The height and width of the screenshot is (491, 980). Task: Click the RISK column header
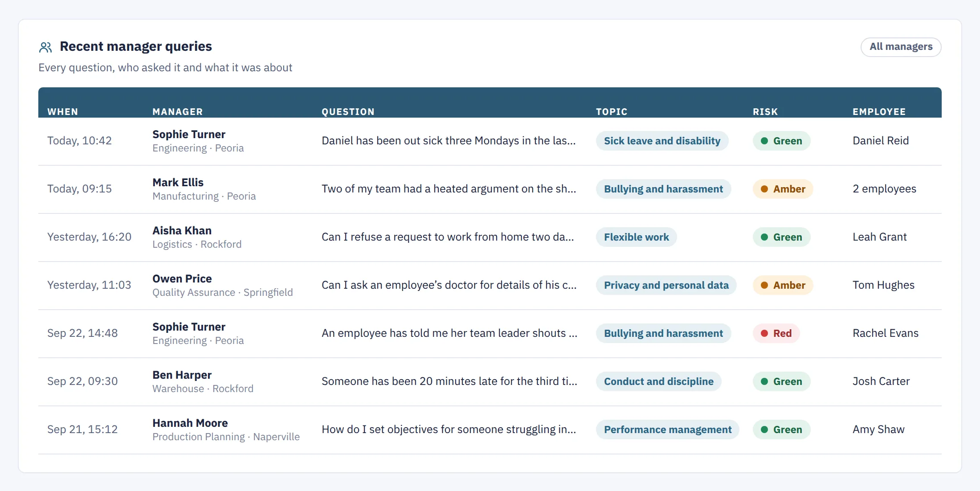coord(765,112)
